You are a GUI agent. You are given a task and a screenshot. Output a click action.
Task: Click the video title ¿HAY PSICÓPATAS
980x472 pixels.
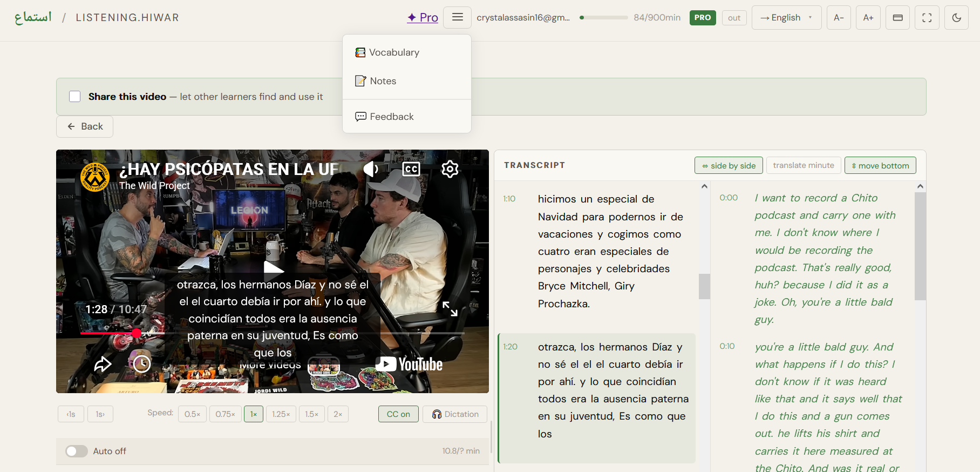coord(229,170)
